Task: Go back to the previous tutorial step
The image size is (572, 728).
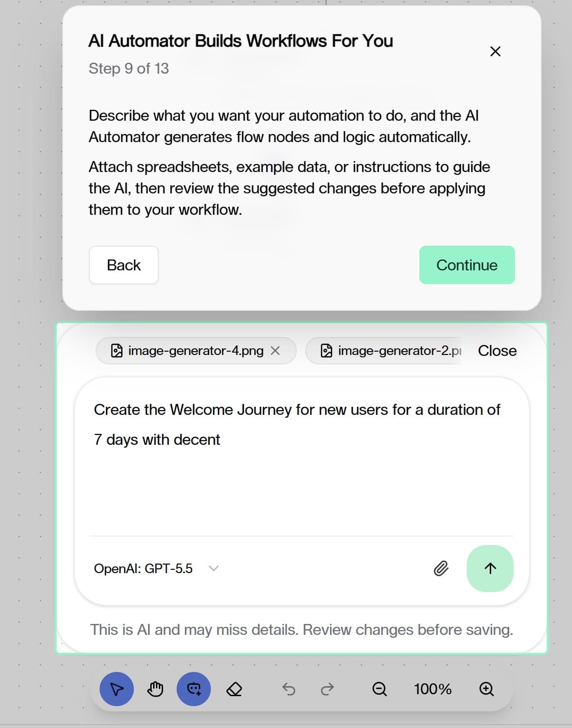Action: (x=124, y=265)
